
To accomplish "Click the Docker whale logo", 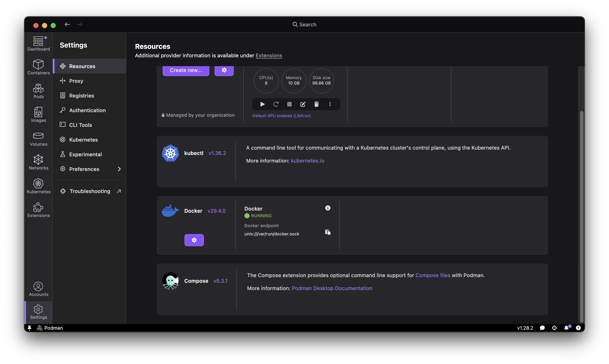I will click(x=170, y=211).
